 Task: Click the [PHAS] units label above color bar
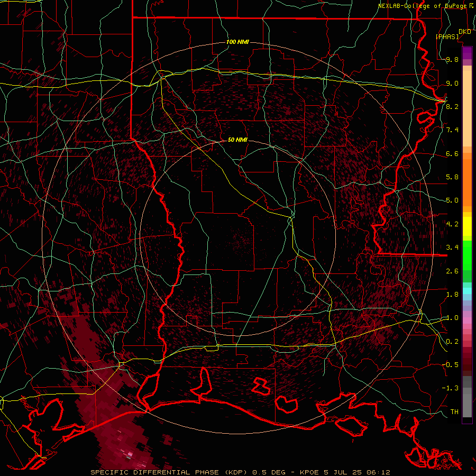[x=447, y=37]
